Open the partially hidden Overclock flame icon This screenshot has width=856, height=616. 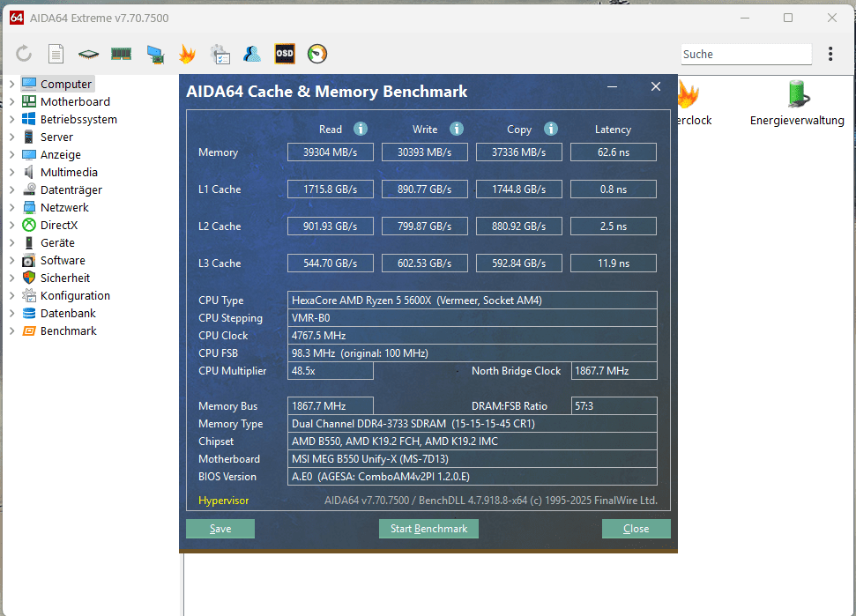[688, 94]
